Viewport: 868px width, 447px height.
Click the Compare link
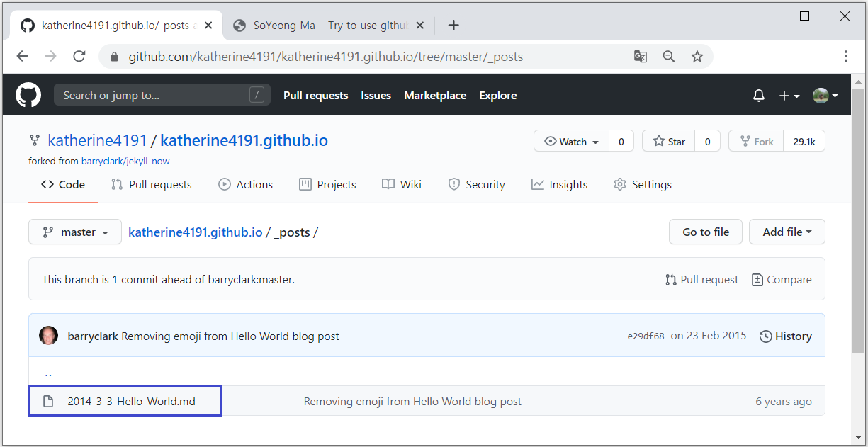[x=782, y=279]
